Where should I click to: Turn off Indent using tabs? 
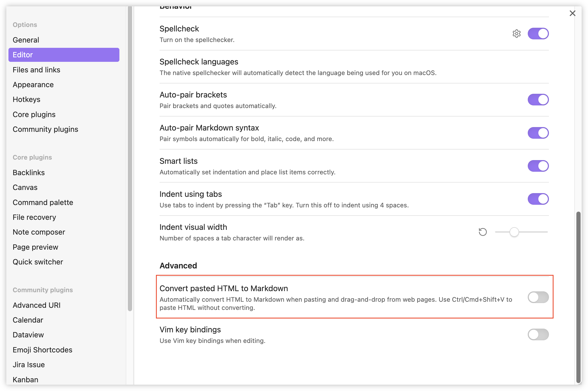(x=538, y=199)
